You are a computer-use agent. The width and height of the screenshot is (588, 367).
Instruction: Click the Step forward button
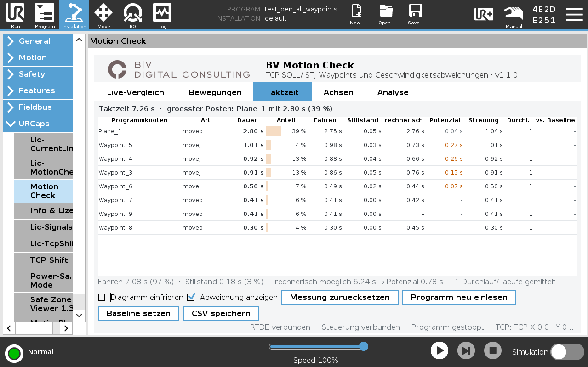click(466, 351)
